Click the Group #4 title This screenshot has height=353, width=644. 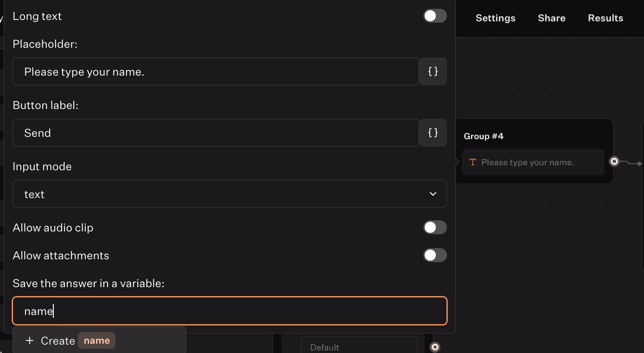[x=484, y=136]
